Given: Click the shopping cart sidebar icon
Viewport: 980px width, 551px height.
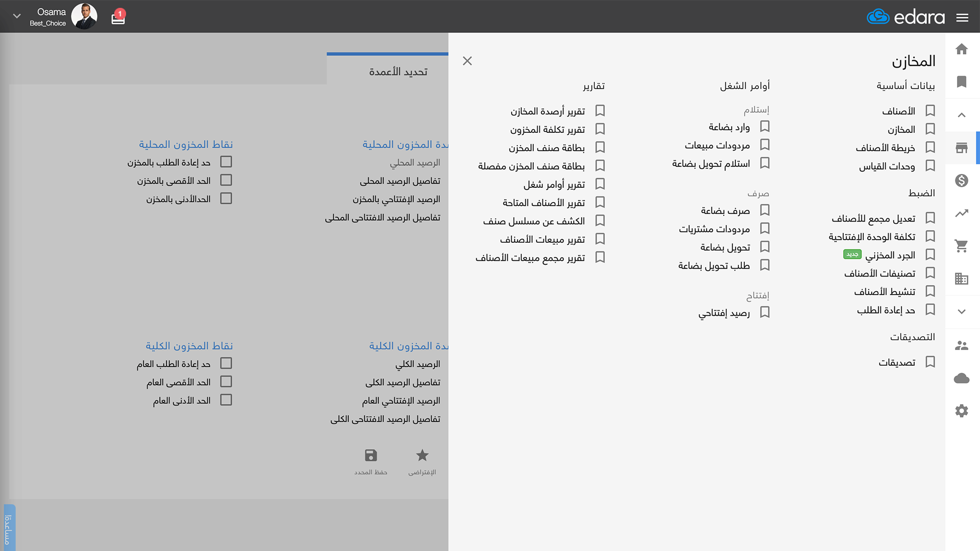Looking at the screenshot, I should [x=961, y=246].
